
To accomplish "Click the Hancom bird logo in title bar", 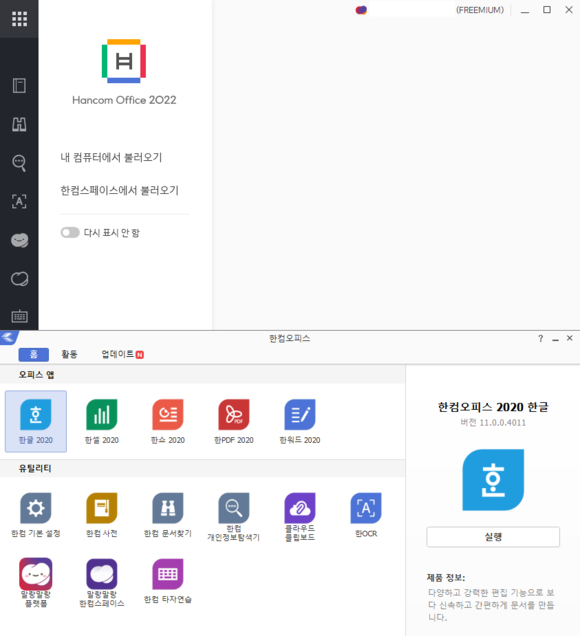I will [9, 337].
